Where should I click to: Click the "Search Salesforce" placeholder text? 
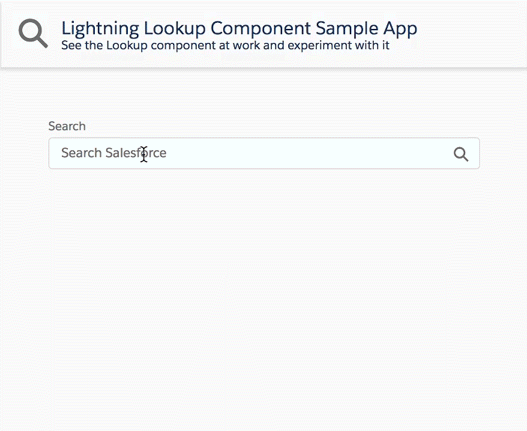click(x=114, y=153)
